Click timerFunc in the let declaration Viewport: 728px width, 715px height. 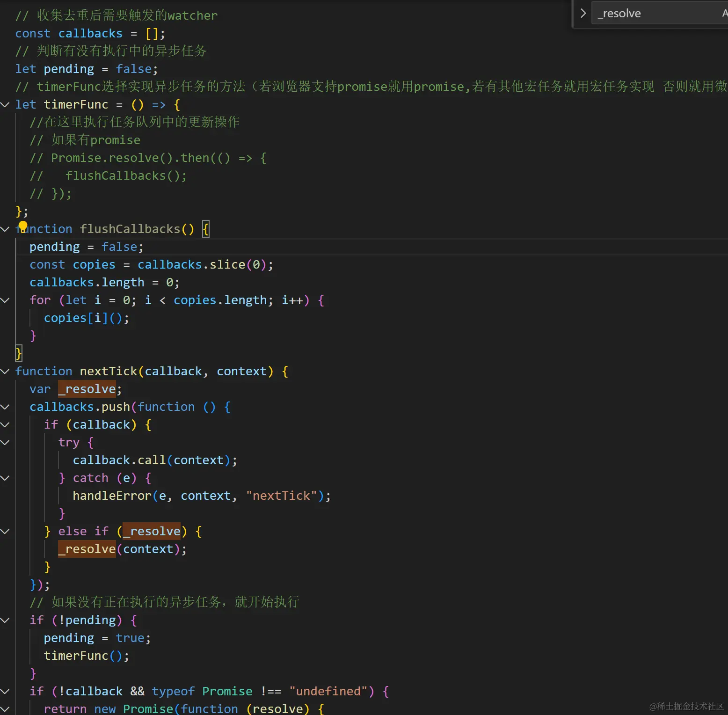click(x=76, y=104)
